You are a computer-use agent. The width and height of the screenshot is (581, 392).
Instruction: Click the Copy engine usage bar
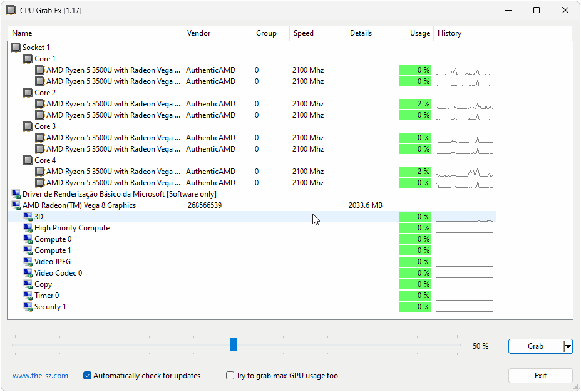(414, 284)
